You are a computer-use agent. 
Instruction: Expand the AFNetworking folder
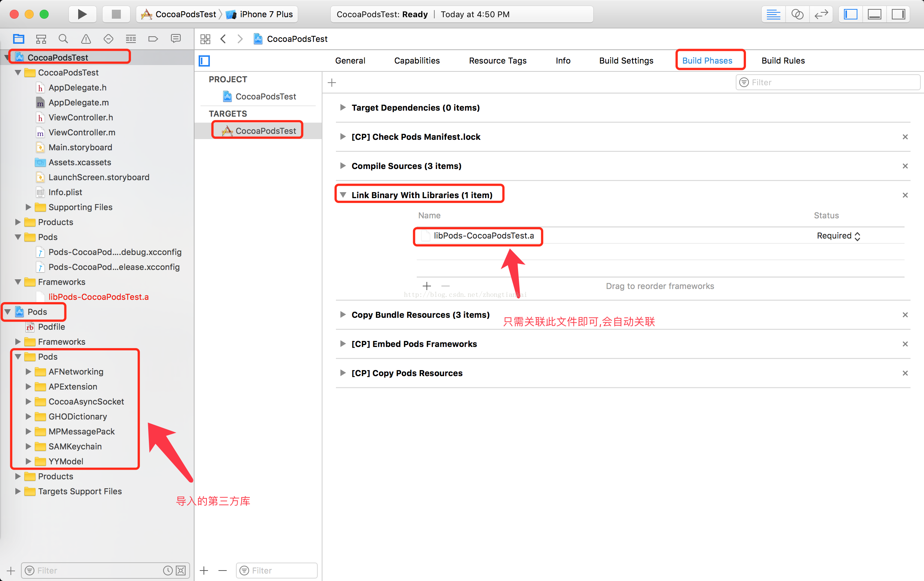pyautogui.click(x=28, y=372)
